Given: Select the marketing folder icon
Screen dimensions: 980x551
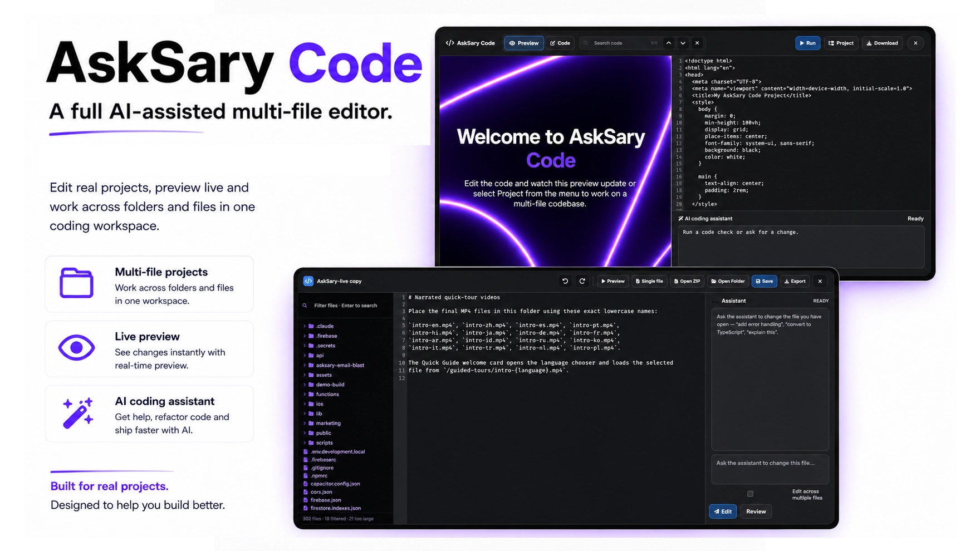Looking at the screenshot, I should [311, 423].
